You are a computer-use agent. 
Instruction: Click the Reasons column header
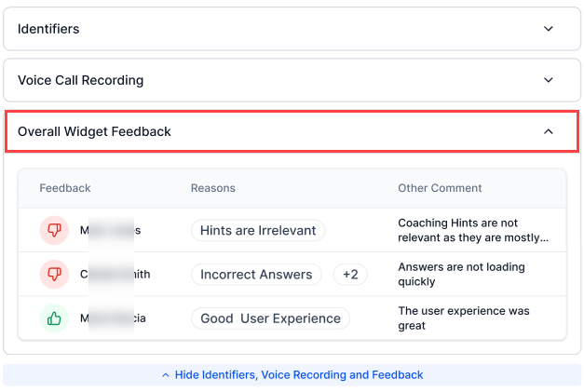coord(213,188)
